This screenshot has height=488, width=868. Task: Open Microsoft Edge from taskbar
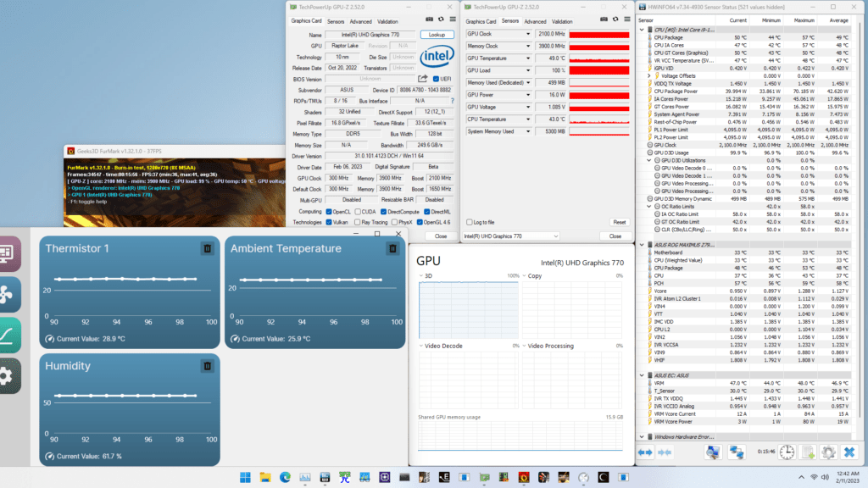[x=285, y=478]
